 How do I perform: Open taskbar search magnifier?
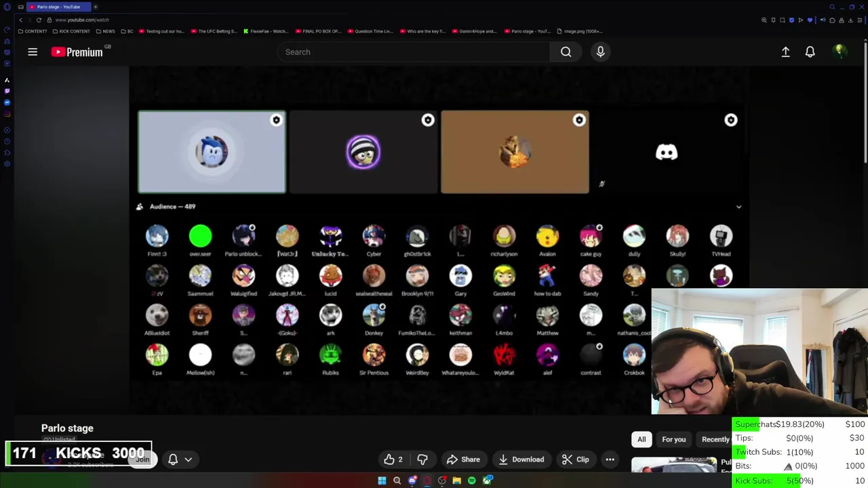pyautogui.click(x=397, y=481)
